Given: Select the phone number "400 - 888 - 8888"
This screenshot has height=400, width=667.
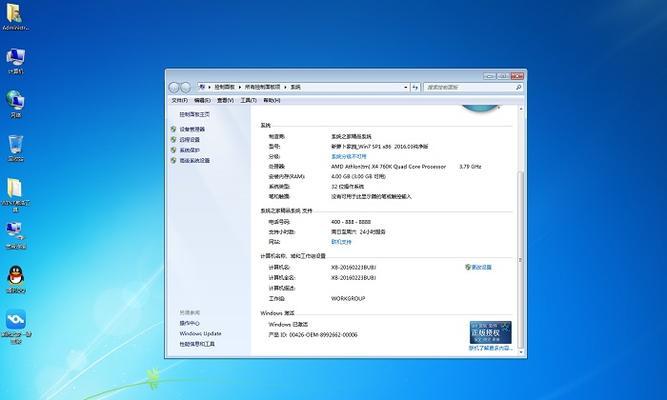Looking at the screenshot, I should tap(351, 222).
